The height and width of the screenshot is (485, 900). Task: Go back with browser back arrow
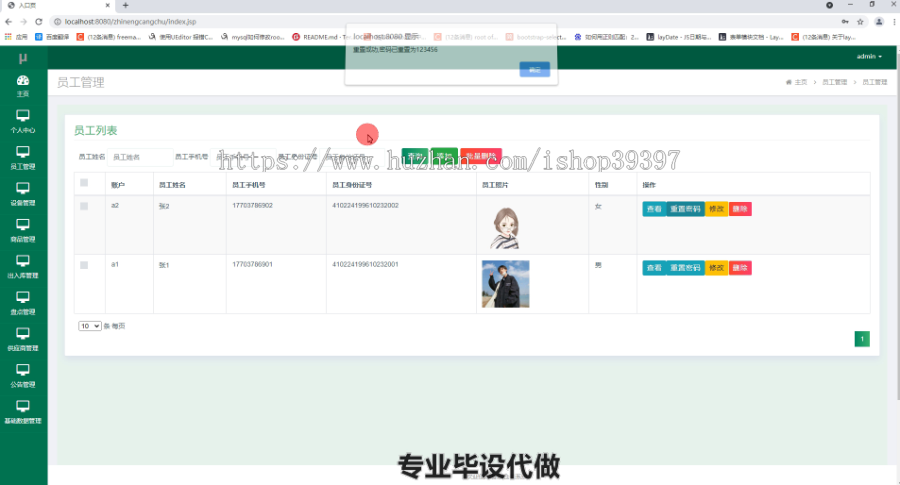(8, 22)
